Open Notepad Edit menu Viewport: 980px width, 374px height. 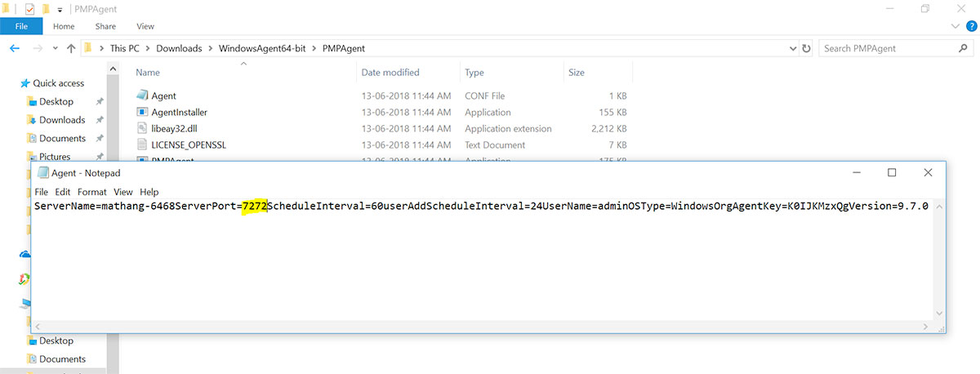63,192
